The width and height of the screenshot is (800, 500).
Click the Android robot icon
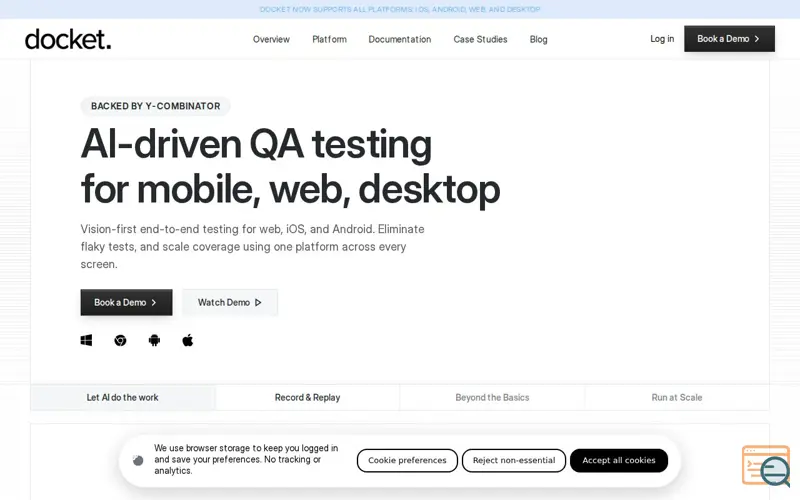(154, 340)
